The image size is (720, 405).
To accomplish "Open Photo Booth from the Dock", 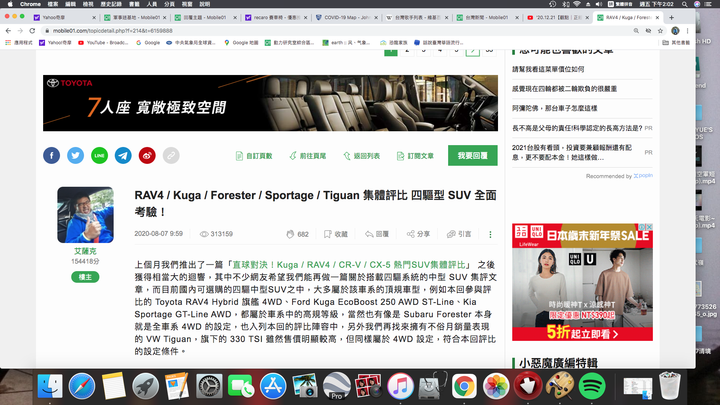I will pos(368,386).
